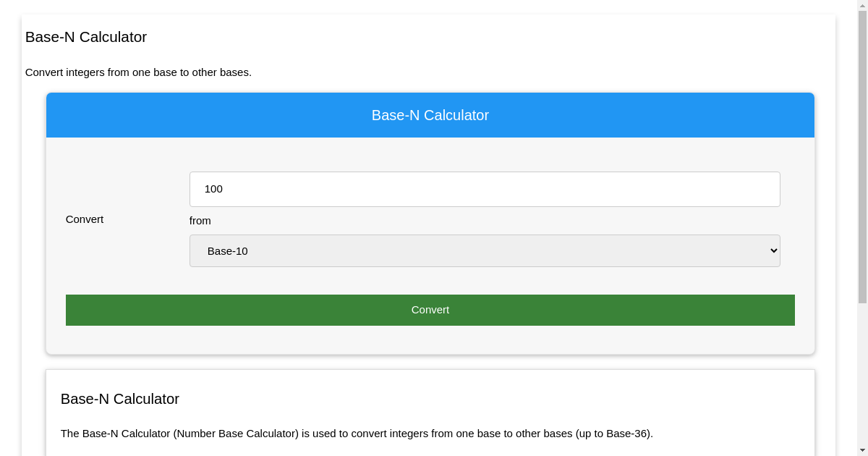This screenshot has height=456, width=868.
Task: Click the number input containing 100
Action: point(485,189)
